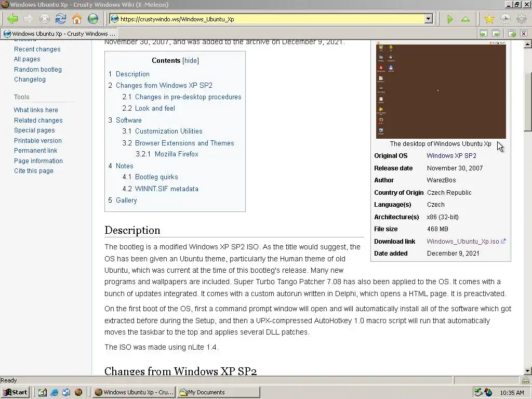Switch to the previous tab icon

pyautogui.click(x=484, y=33)
